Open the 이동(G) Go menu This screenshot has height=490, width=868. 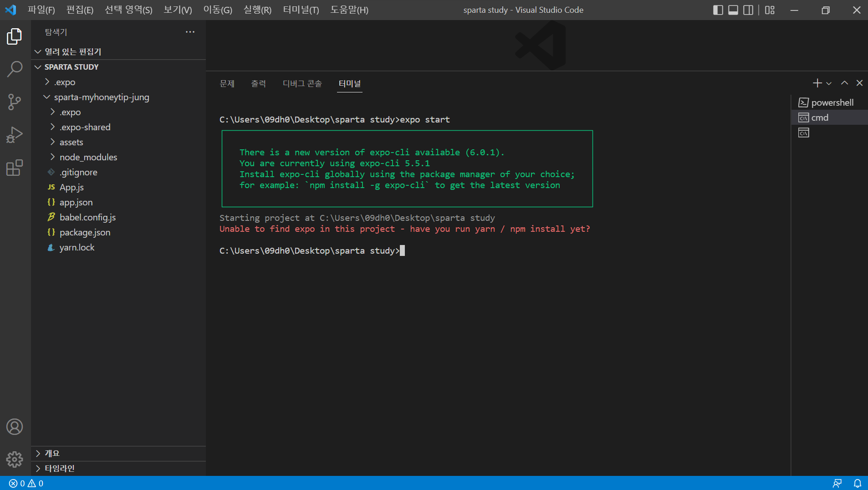[218, 10]
